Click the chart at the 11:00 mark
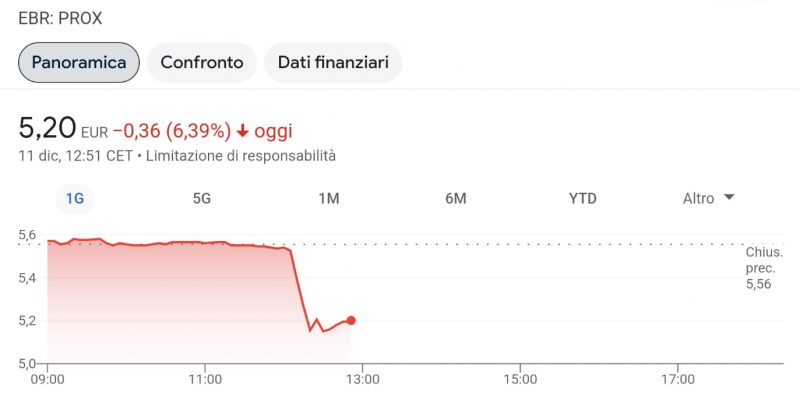 (205, 380)
